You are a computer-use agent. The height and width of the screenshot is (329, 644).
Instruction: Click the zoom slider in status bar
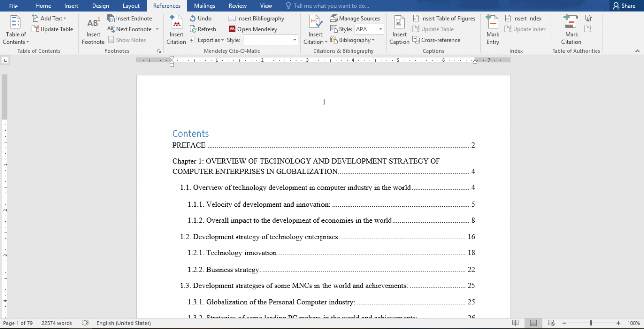pyautogui.click(x=591, y=323)
